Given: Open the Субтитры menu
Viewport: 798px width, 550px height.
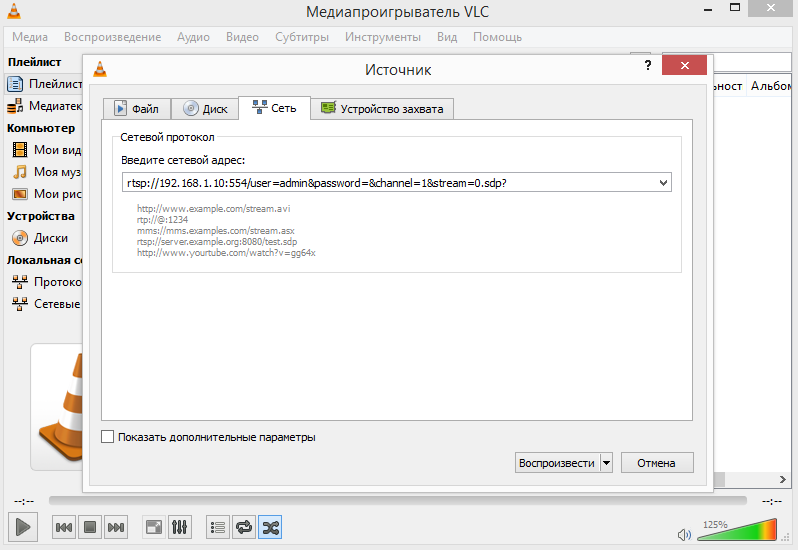Looking at the screenshot, I should (x=302, y=37).
